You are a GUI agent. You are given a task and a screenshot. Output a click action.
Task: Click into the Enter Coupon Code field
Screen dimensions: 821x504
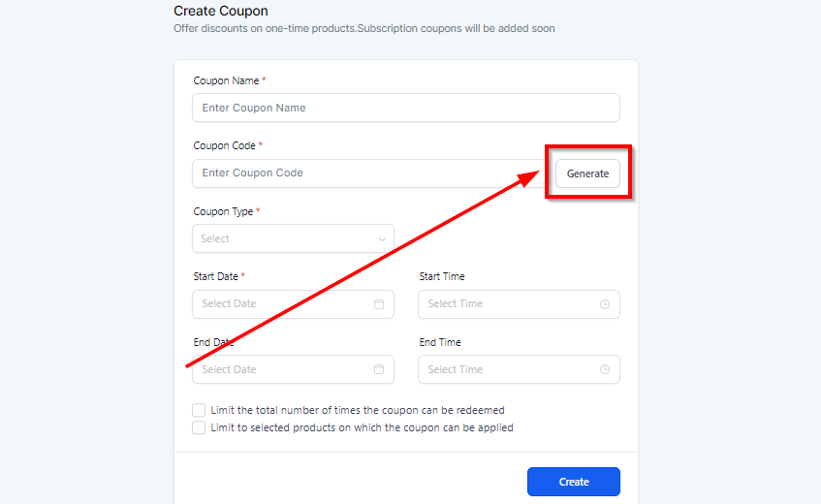coord(368,173)
